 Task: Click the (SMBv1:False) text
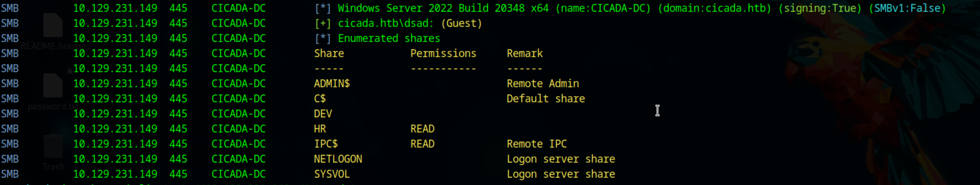pyautogui.click(x=907, y=8)
